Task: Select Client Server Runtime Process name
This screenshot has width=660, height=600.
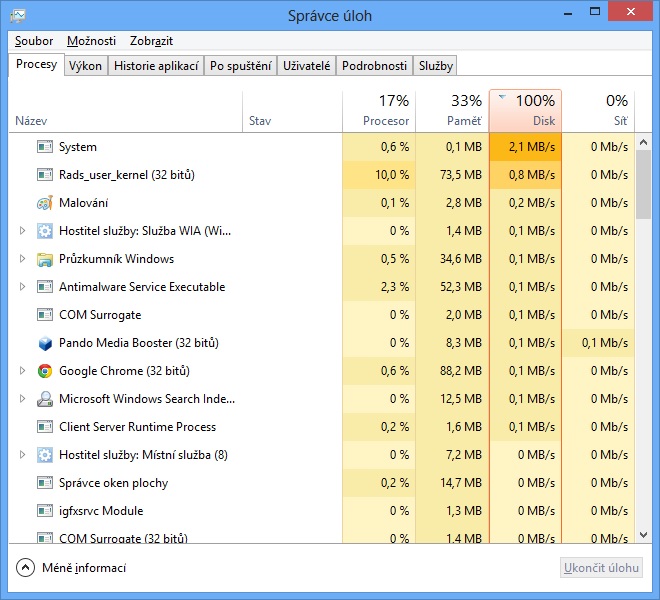Action: (x=137, y=427)
